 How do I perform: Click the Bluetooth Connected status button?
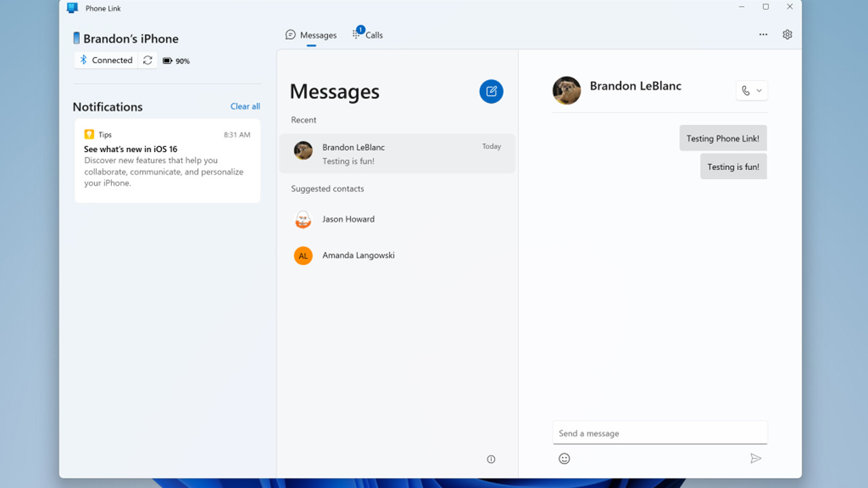click(106, 60)
